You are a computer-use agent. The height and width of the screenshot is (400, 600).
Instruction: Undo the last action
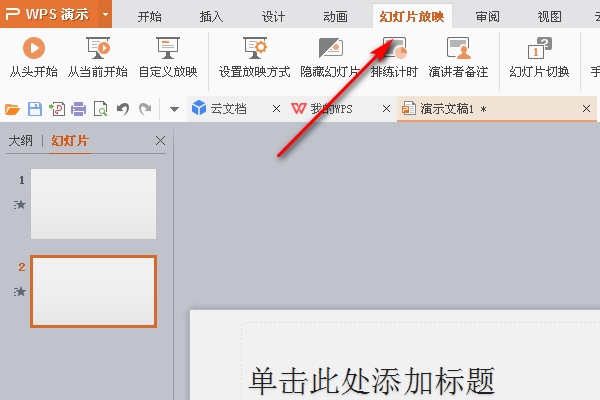tap(123, 109)
